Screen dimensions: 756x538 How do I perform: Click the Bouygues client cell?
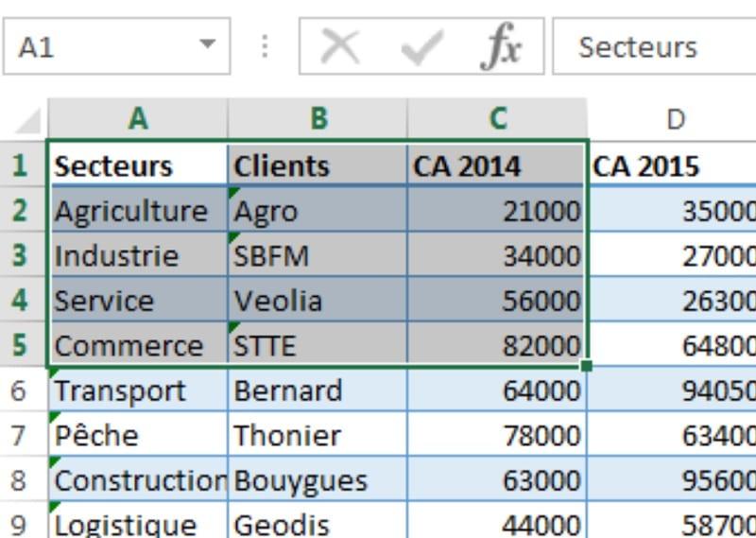click(x=318, y=480)
